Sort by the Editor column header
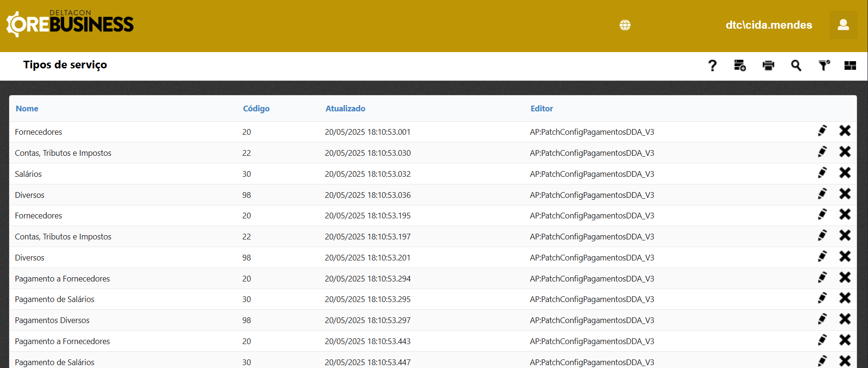 (541, 108)
